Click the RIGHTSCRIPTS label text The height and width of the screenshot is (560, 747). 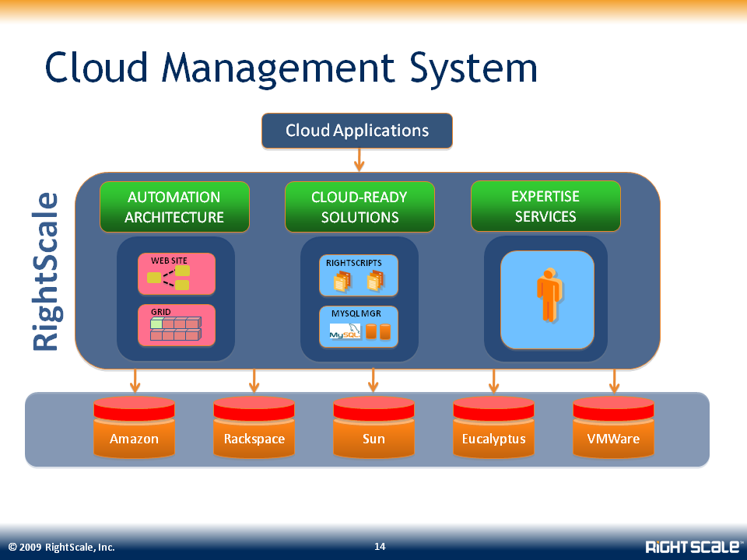pos(354,263)
